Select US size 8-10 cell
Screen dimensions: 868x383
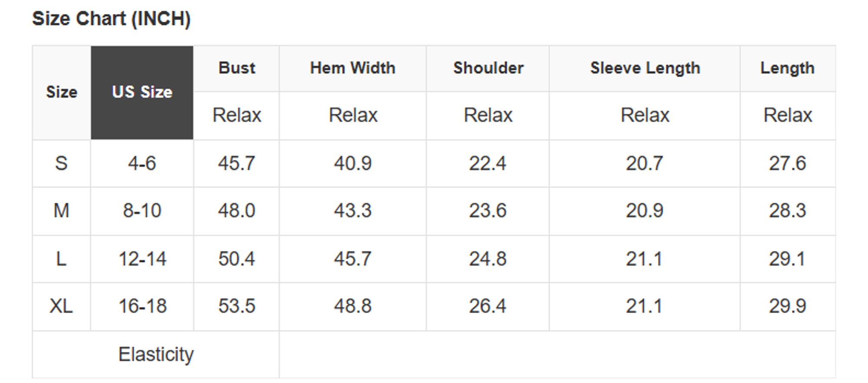[x=142, y=211]
